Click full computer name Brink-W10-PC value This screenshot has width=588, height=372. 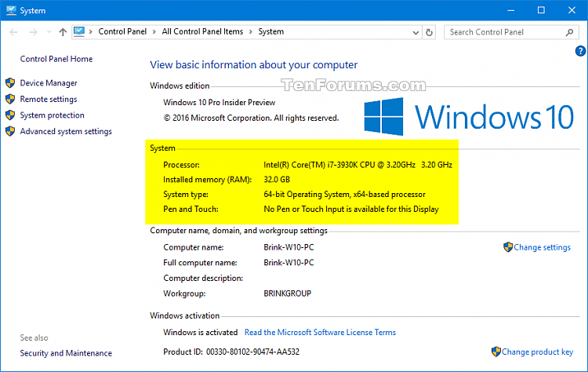[289, 263]
